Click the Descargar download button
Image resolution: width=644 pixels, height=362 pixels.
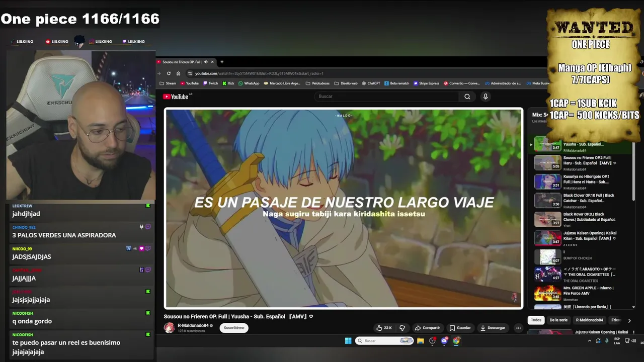[493, 328]
